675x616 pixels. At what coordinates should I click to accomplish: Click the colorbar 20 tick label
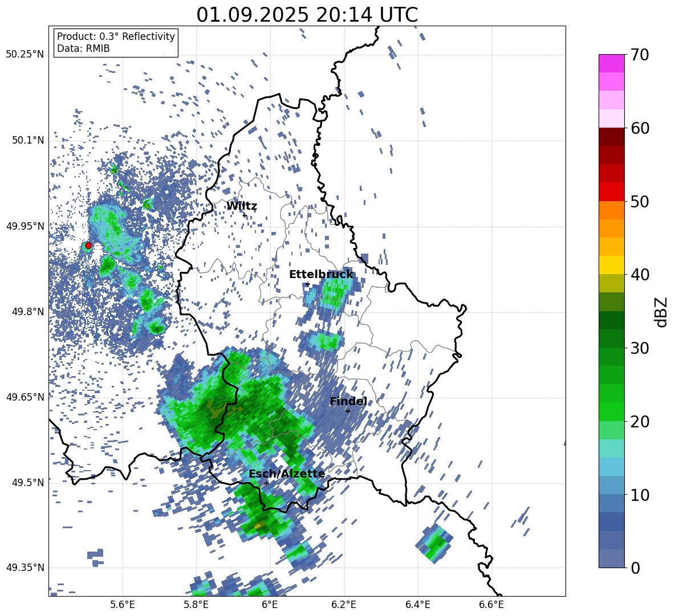[640, 421]
